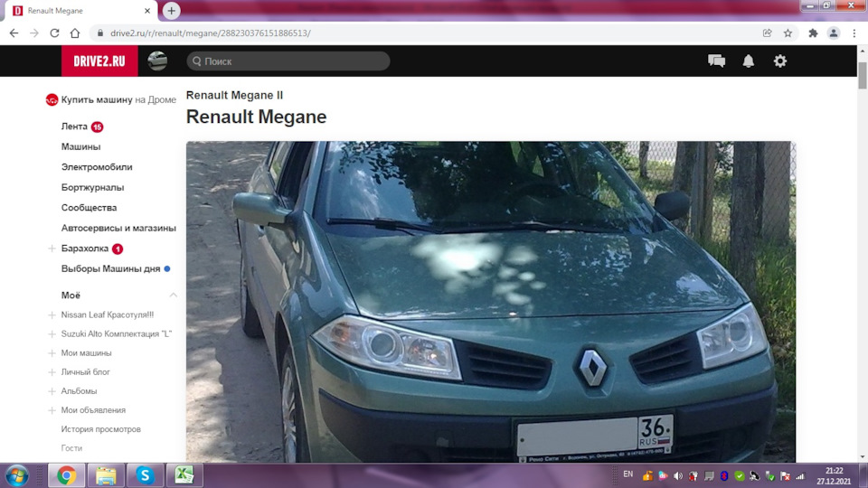Open Skype from the taskbar
The image size is (868, 488).
(x=145, y=476)
